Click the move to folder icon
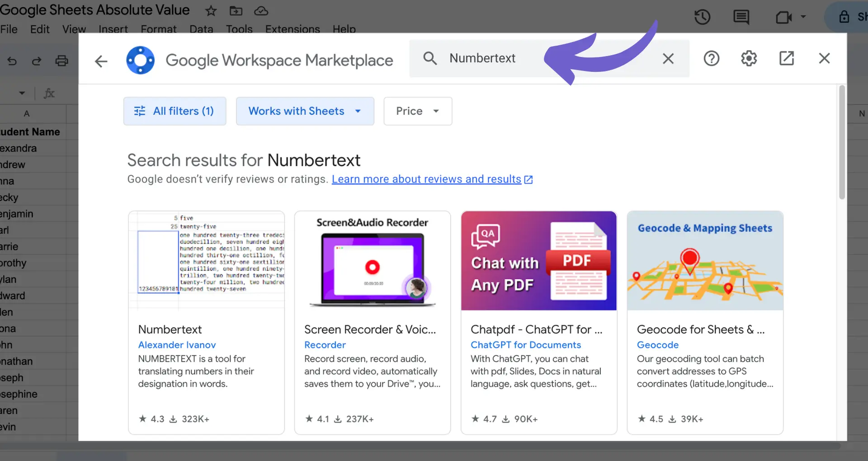This screenshot has width=868, height=461. point(236,11)
